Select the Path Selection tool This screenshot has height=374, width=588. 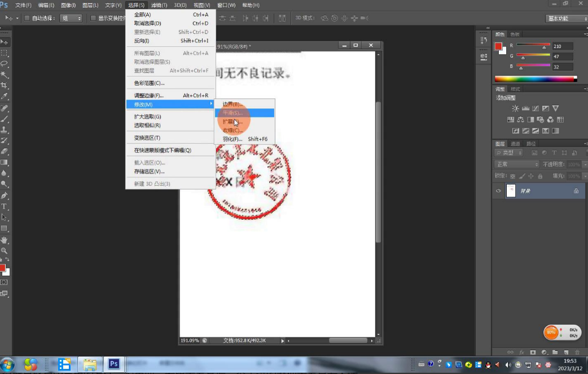(x=5, y=218)
